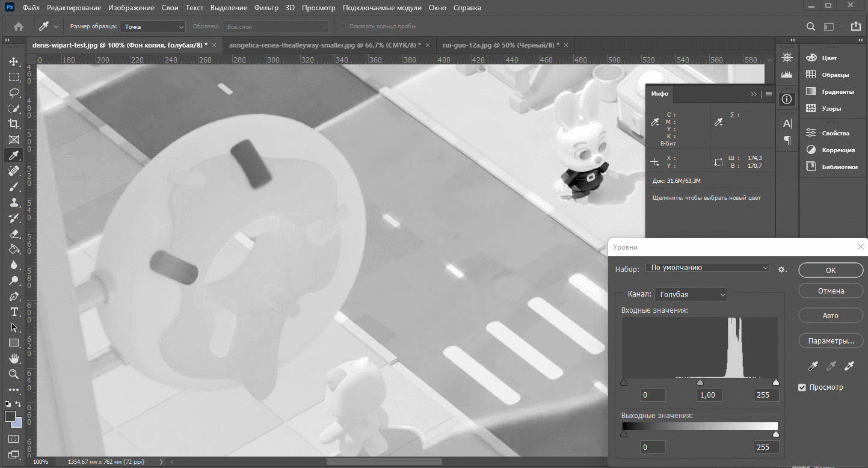Select the Crop tool
The height and width of the screenshot is (468, 868).
13,124
